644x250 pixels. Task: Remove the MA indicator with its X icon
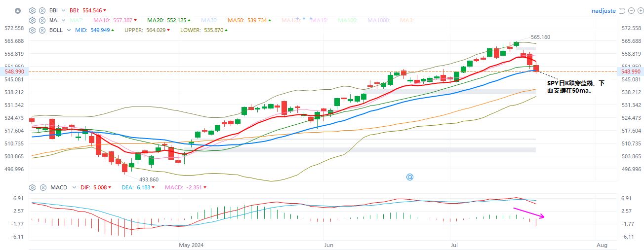pyautogui.click(x=41, y=20)
